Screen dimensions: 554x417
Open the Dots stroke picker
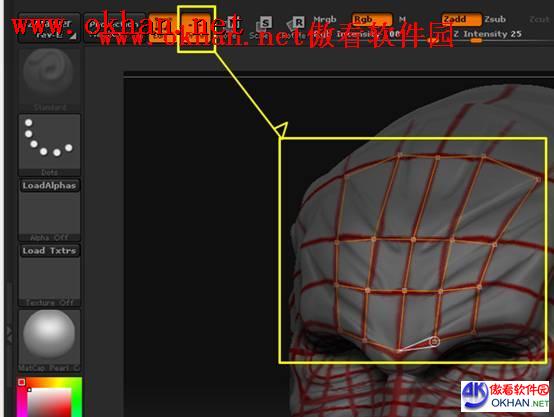(x=49, y=145)
